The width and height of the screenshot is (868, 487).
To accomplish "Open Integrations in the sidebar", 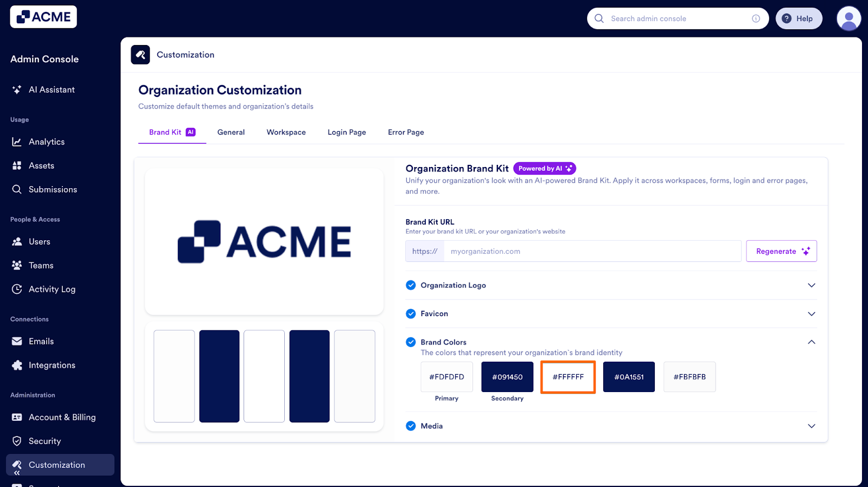I will click(x=60, y=365).
